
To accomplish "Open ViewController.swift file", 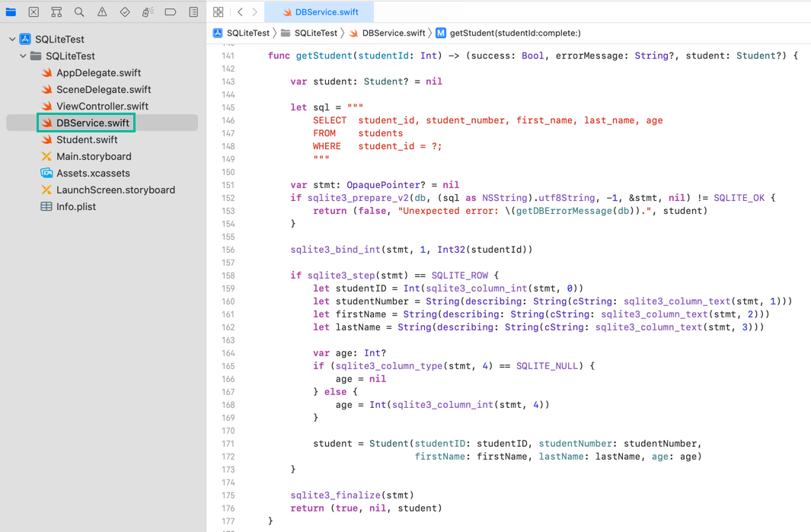I will point(102,106).
